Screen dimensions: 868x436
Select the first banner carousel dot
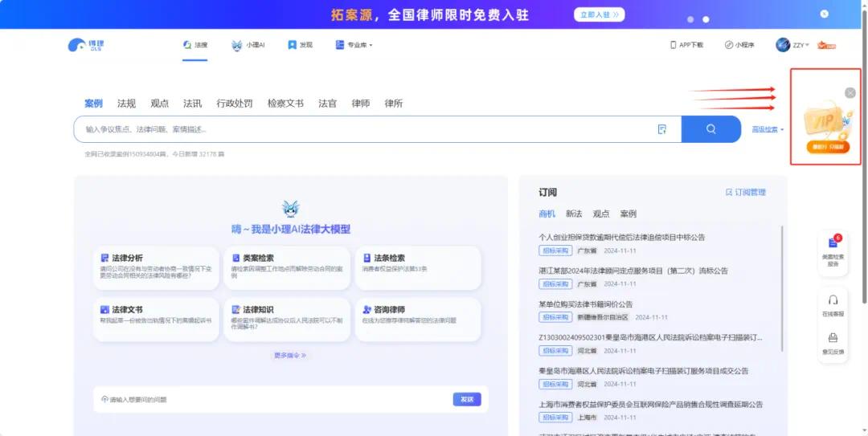(x=690, y=19)
